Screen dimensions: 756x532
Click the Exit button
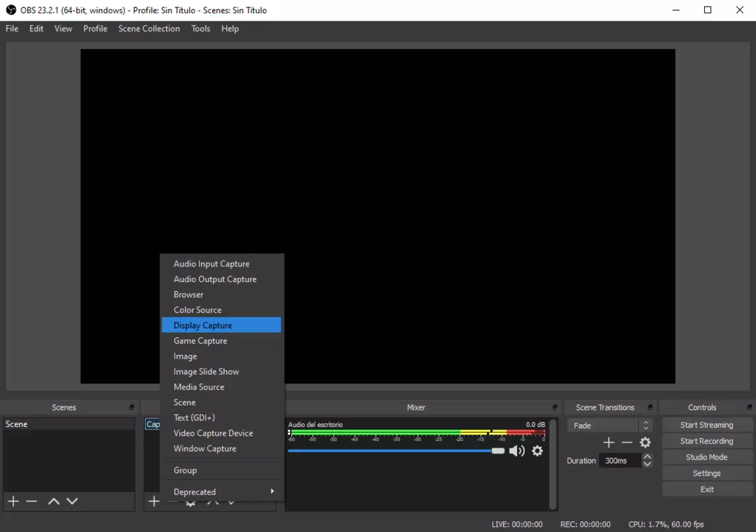(x=707, y=489)
